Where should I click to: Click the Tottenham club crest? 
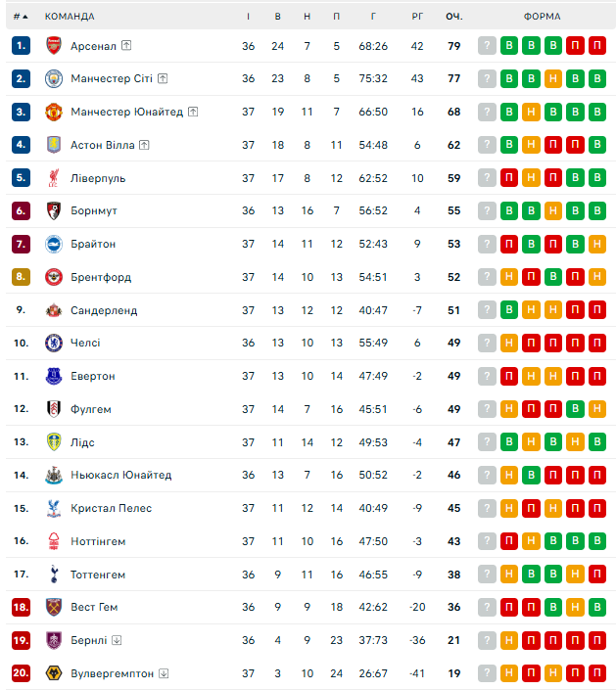pyautogui.click(x=54, y=575)
